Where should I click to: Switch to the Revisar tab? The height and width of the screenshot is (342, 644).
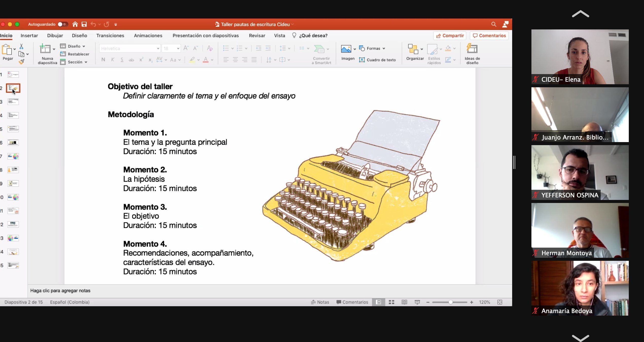[x=257, y=36]
